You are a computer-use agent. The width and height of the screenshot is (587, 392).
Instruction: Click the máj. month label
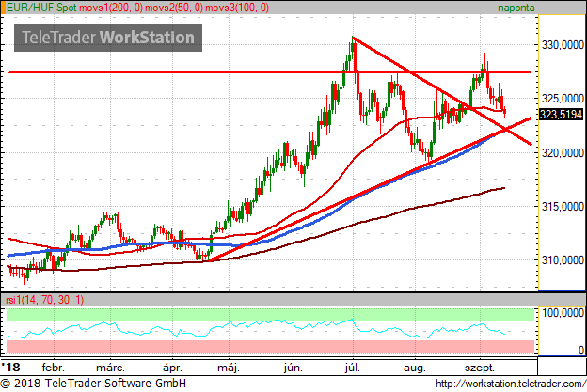click(229, 368)
